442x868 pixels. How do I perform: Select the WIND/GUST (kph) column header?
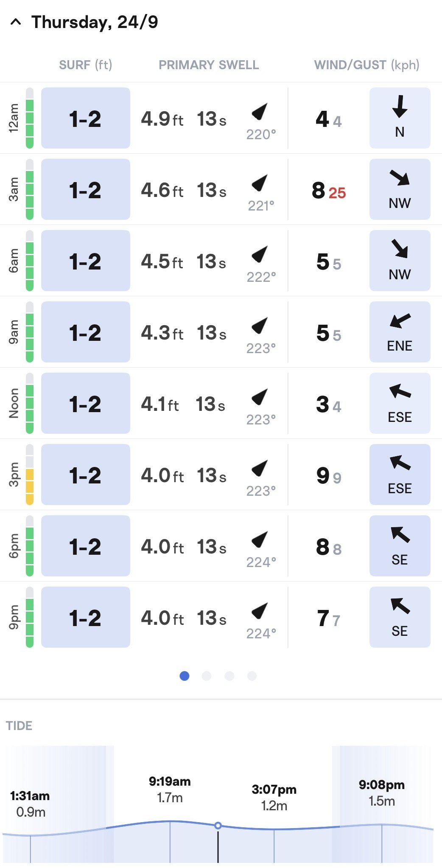367,65
